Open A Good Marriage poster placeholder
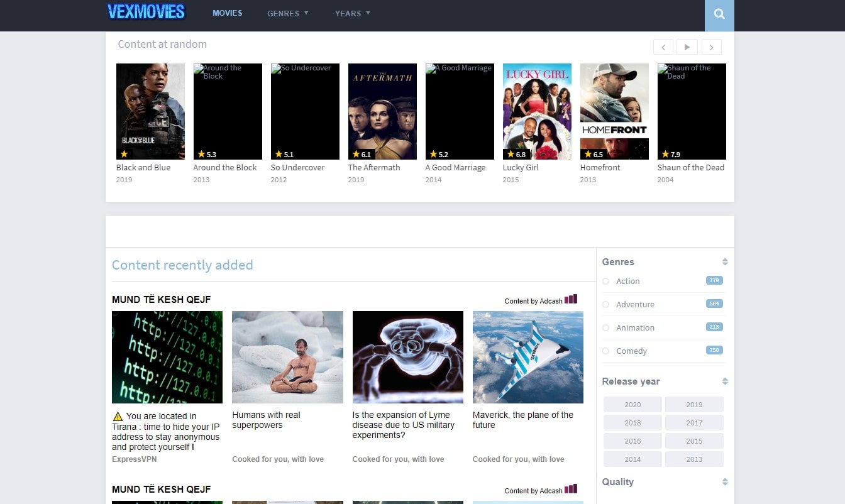Image resolution: width=845 pixels, height=504 pixels. point(460,111)
